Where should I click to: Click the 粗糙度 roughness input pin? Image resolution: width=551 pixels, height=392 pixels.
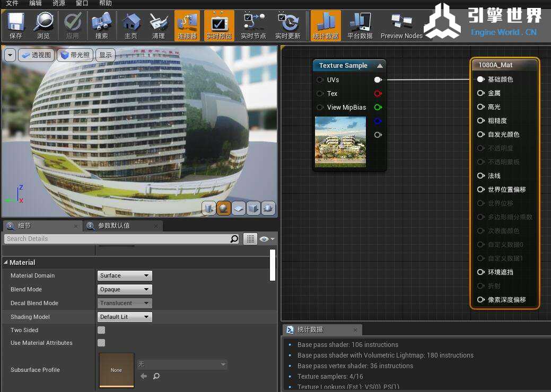pyautogui.click(x=480, y=121)
